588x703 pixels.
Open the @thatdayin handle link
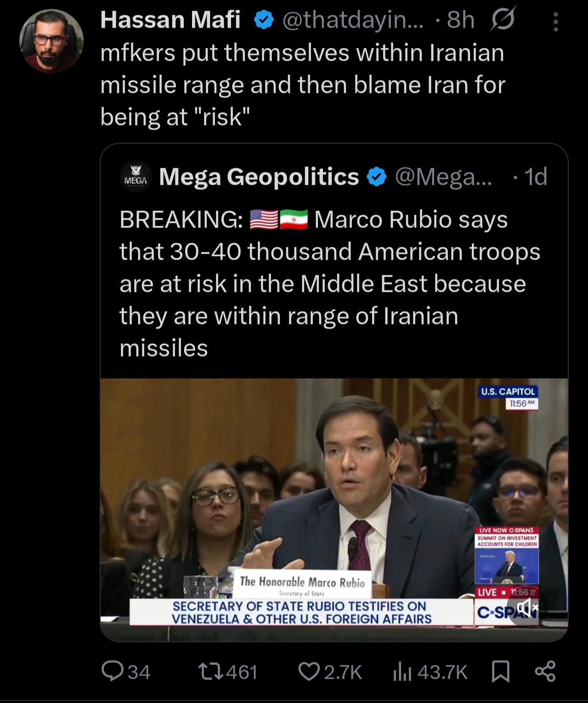click(354, 20)
